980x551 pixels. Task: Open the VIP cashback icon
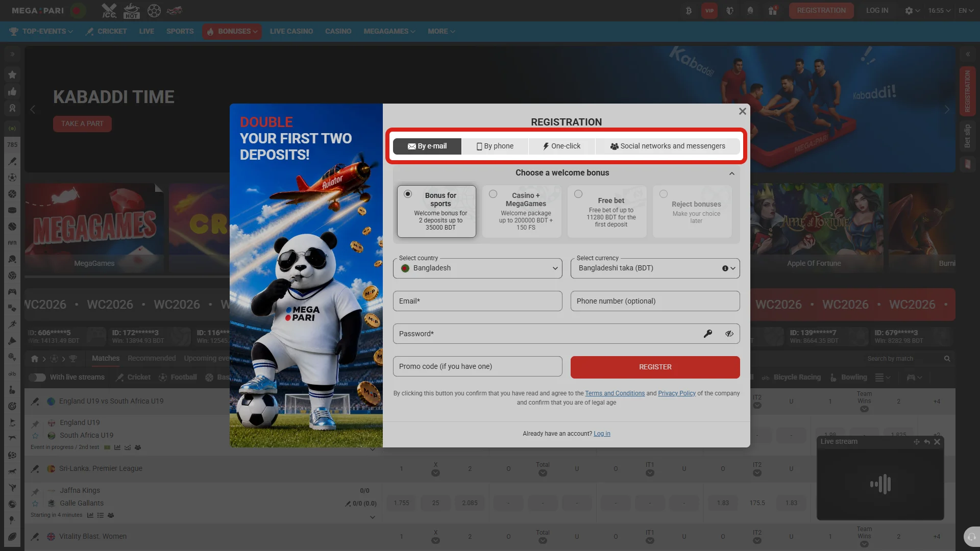(x=709, y=11)
